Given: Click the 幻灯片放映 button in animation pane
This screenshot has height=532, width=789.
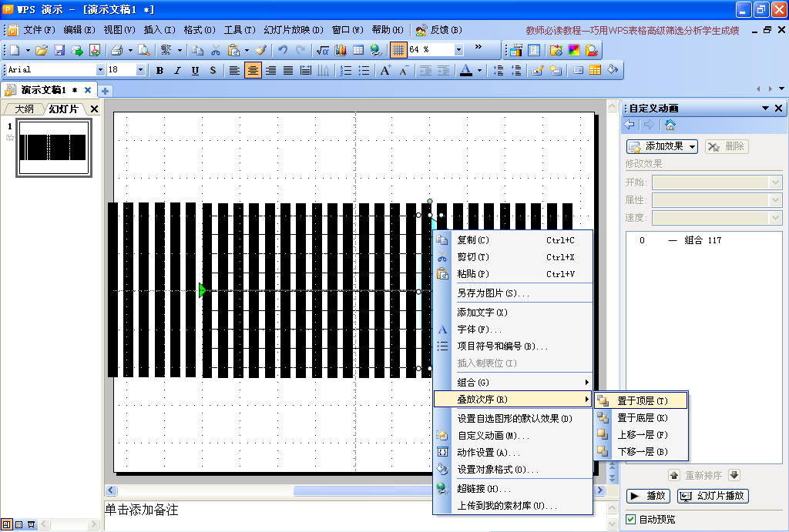Looking at the screenshot, I should (x=712, y=496).
